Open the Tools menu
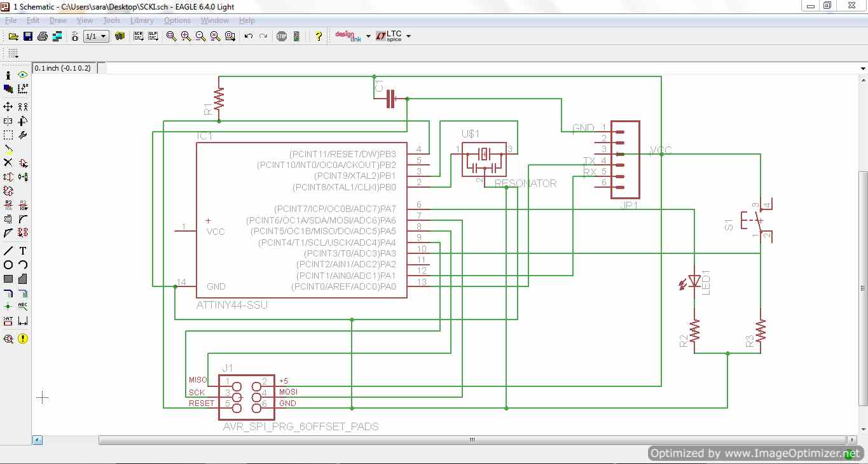This screenshot has height=464, width=868. click(x=111, y=20)
